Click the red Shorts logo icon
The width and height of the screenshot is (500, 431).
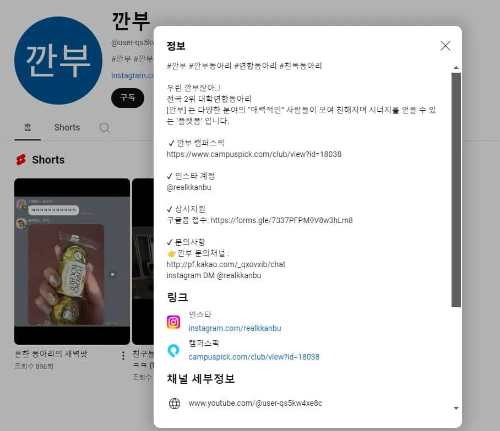[x=21, y=160]
